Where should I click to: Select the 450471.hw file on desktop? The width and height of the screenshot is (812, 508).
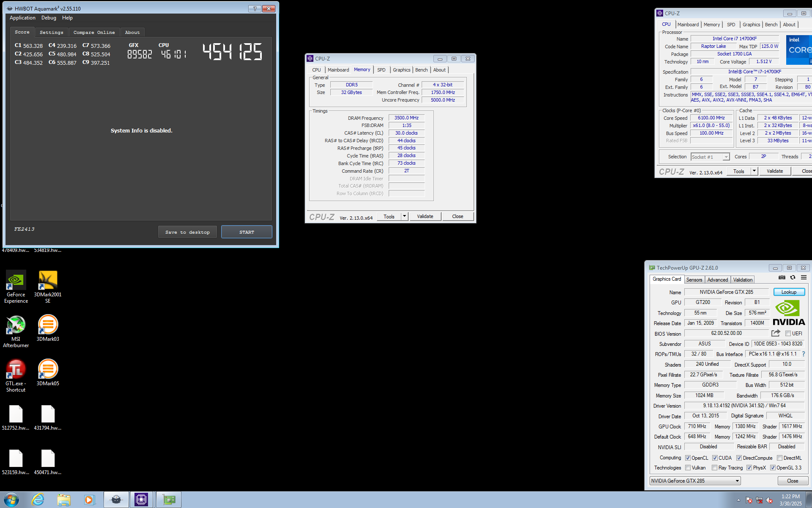(48, 462)
